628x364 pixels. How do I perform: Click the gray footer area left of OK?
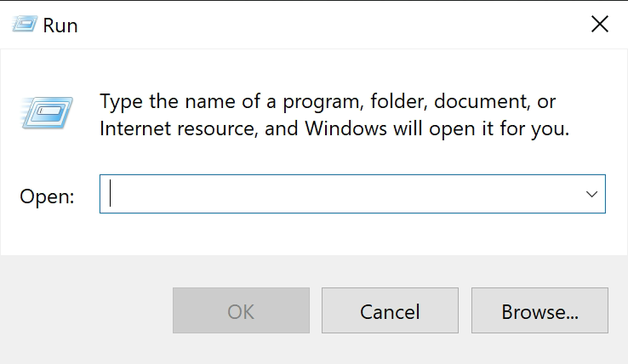86,310
